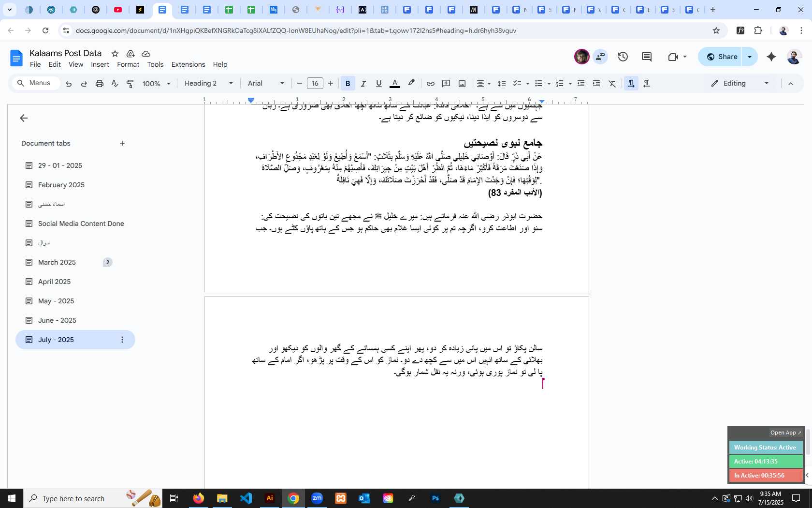Insert image using toolbar icon

[462, 84]
